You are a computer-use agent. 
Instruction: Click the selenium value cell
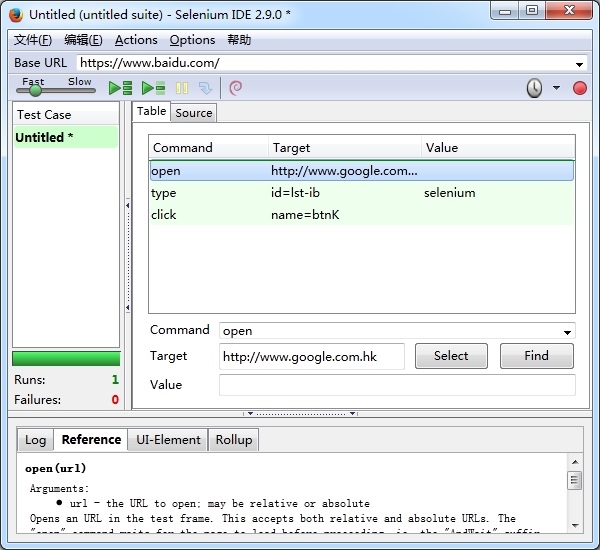click(450, 193)
